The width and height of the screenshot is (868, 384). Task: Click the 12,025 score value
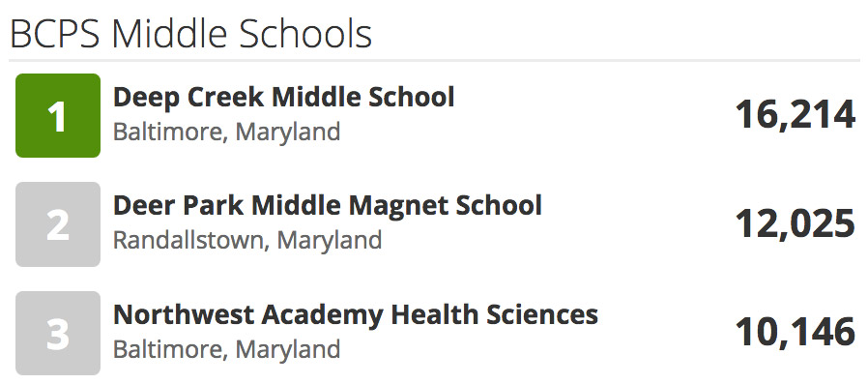[x=796, y=224]
